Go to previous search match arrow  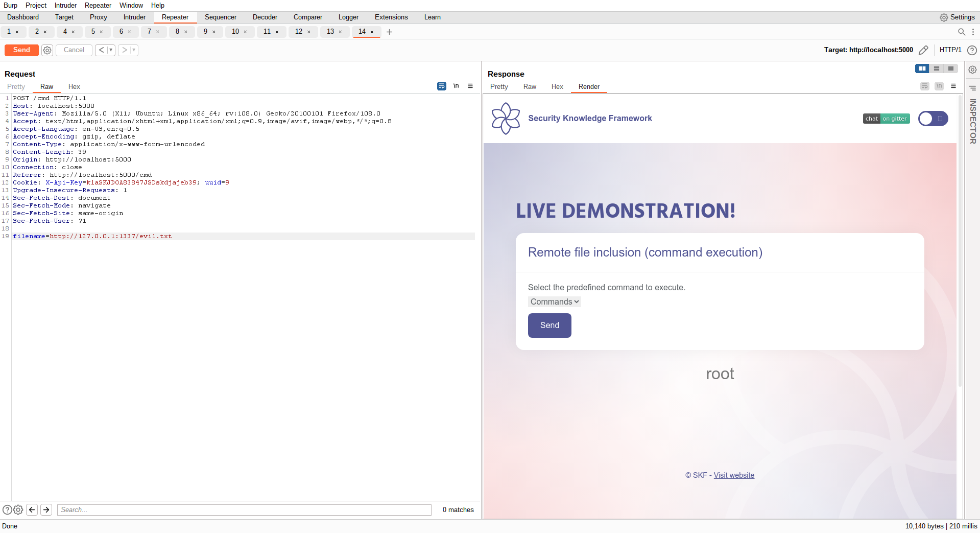pyautogui.click(x=32, y=509)
